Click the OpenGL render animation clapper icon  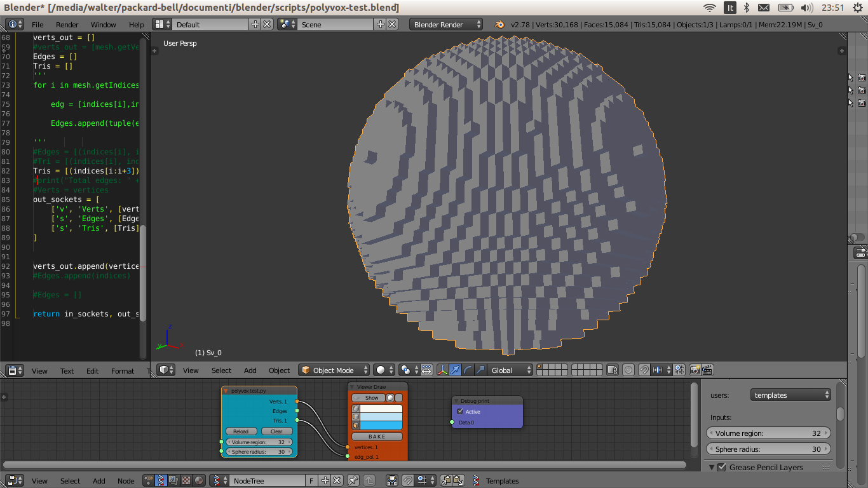707,370
